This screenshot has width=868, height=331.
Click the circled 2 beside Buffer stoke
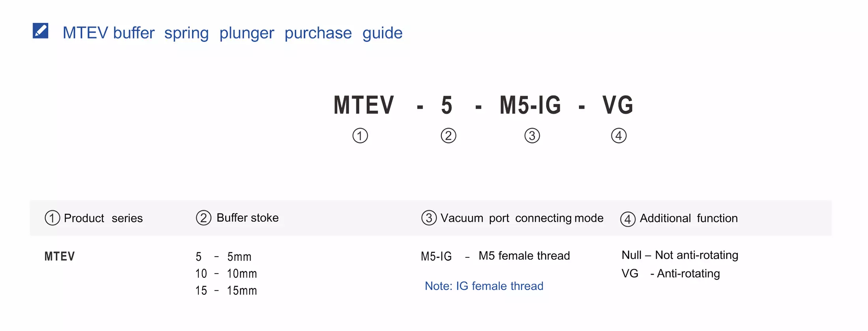[204, 218]
